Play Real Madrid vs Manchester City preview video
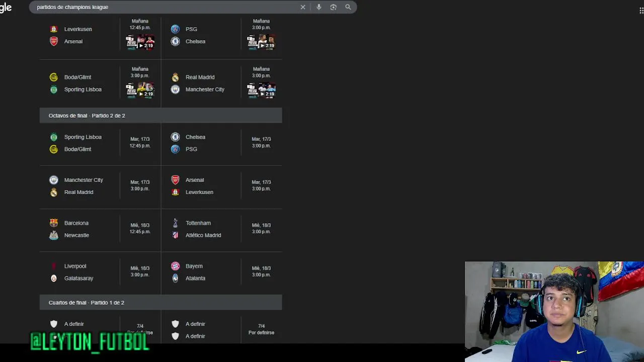 261,90
